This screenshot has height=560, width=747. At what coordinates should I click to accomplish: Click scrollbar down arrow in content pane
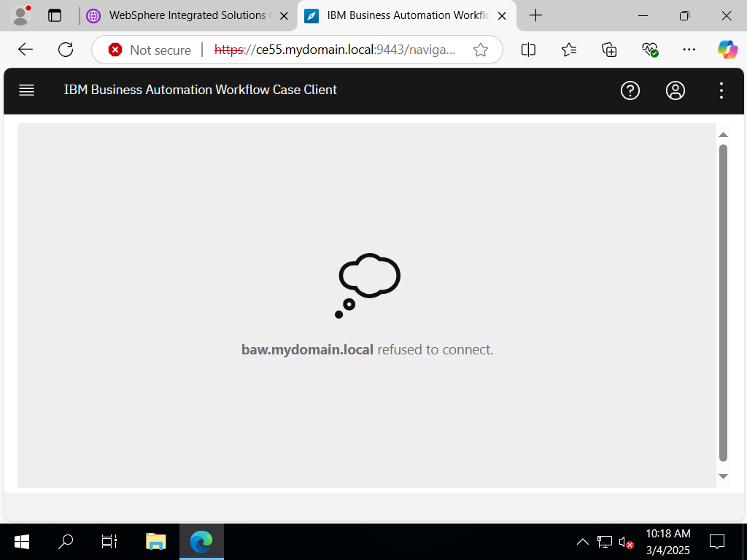tap(723, 476)
